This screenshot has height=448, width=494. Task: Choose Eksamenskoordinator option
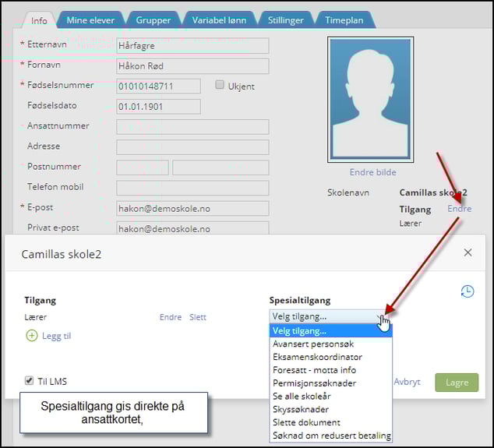tap(317, 357)
